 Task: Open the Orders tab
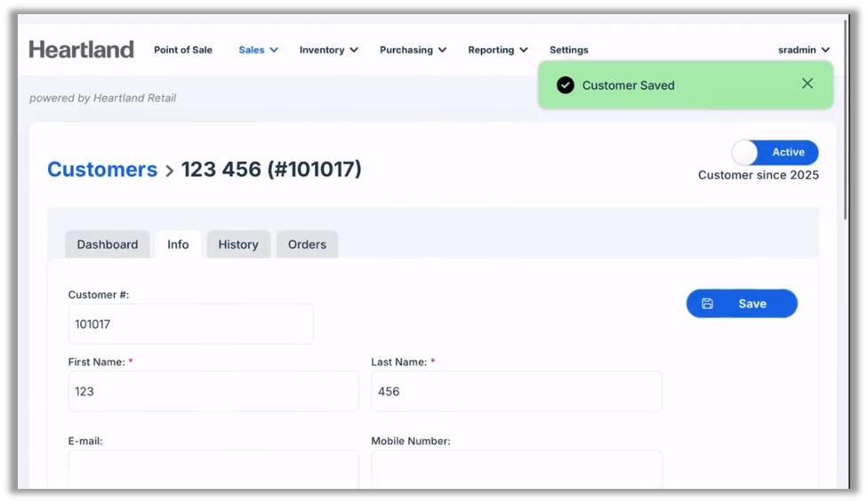coord(307,244)
